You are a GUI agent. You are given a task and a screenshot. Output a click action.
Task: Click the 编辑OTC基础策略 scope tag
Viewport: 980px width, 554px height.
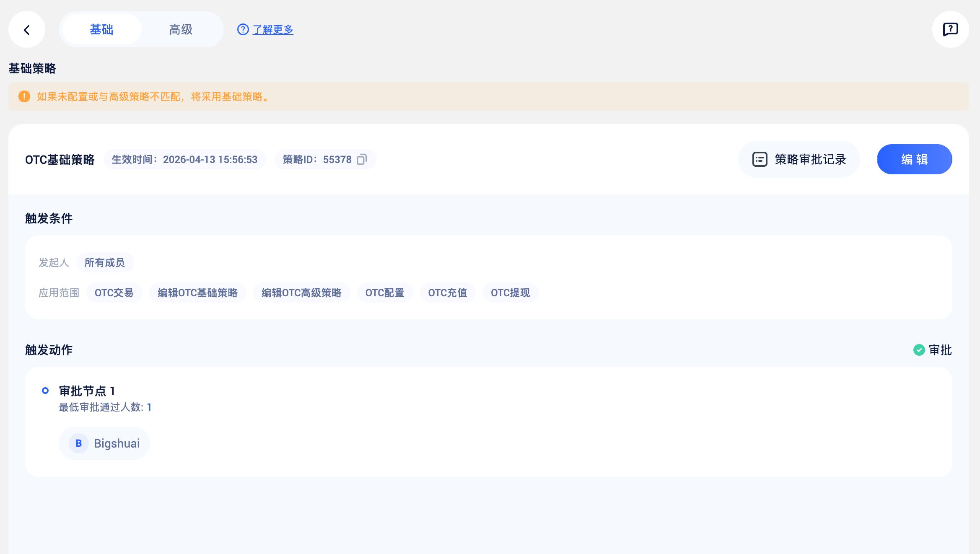coord(197,293)
